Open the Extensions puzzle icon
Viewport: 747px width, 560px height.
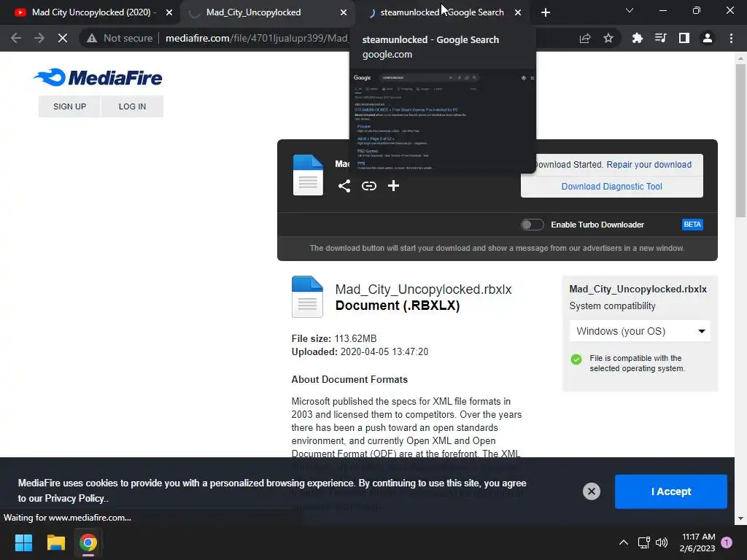638,38
